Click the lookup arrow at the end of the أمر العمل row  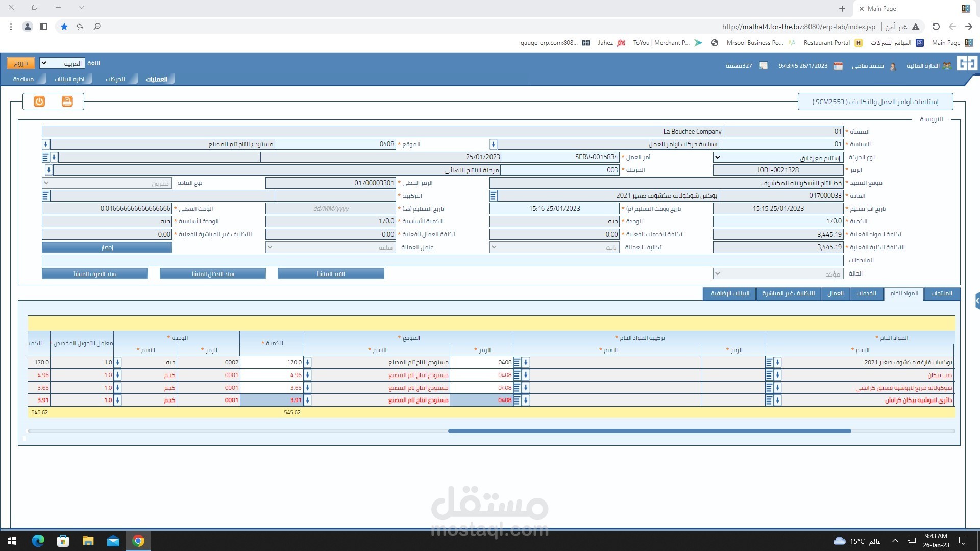54,157
